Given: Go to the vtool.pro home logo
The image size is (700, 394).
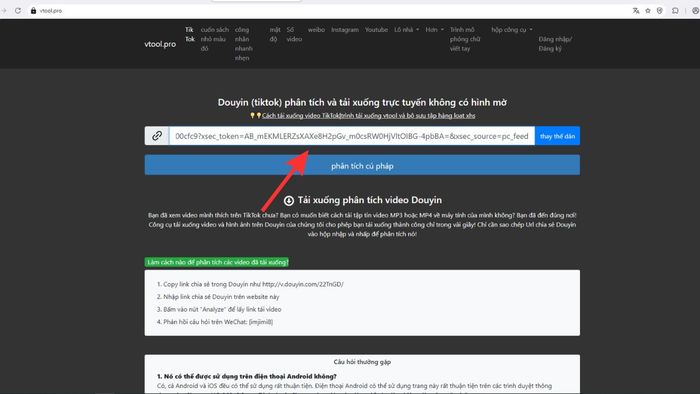Looking at the screenshot, I should click(160, 44).
